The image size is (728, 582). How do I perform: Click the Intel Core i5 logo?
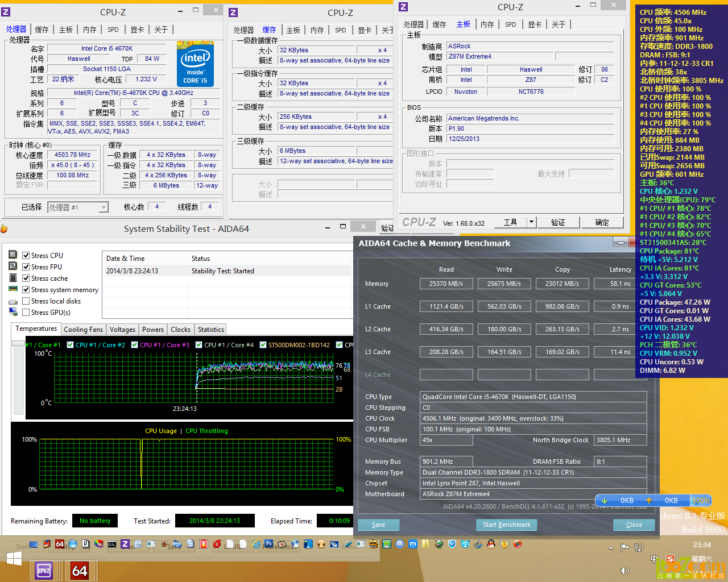(195, 64)
